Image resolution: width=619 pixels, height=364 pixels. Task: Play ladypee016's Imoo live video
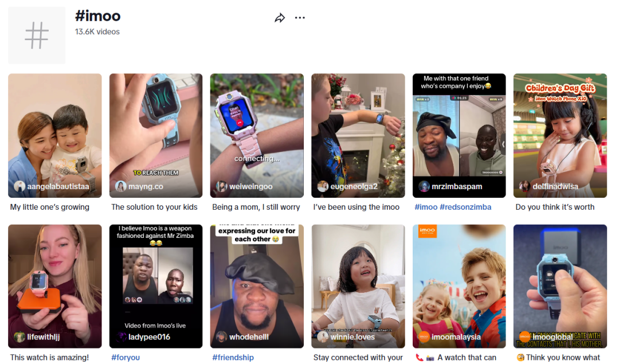pyautogui.click(x=156, y=286)
